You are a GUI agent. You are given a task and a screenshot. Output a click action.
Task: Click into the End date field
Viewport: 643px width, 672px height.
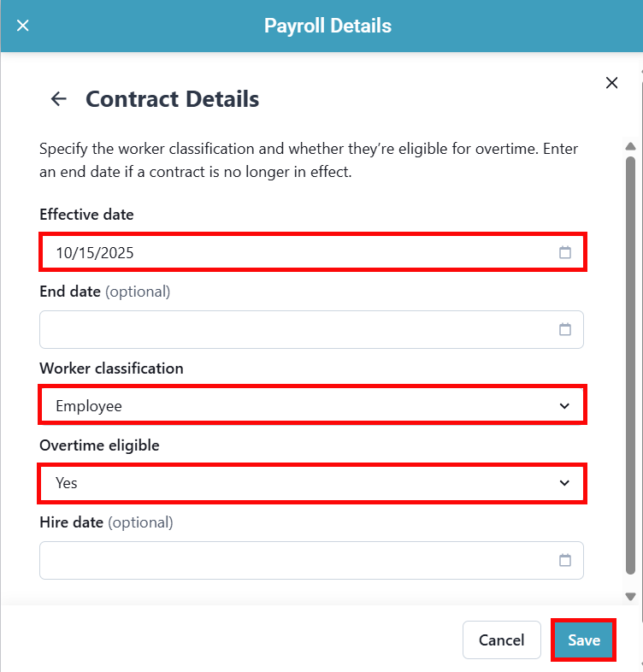pos(291,330)
